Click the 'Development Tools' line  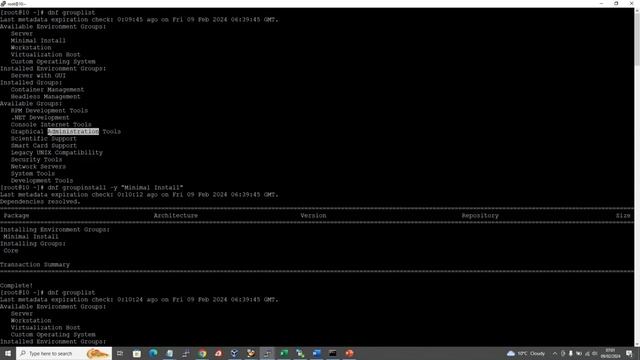coord(42,180)
